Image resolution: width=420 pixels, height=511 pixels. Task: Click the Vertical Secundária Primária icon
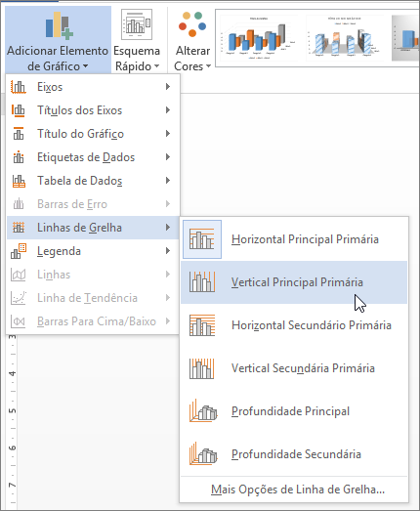[202, 368]
